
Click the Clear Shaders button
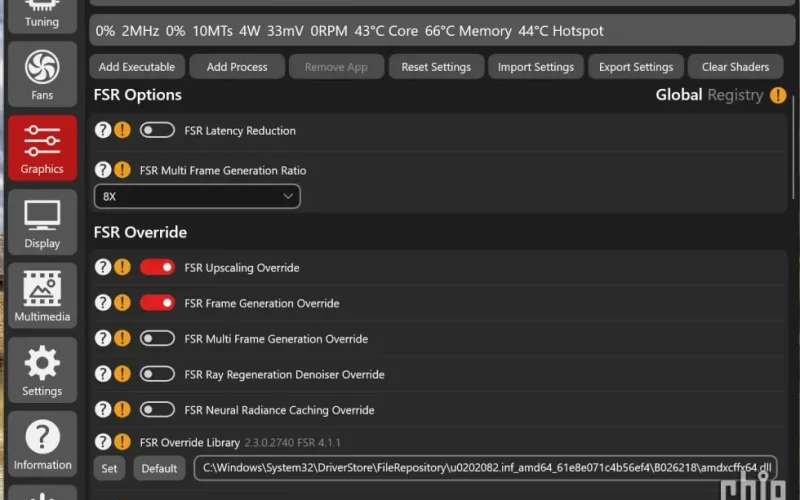(735, 67)
